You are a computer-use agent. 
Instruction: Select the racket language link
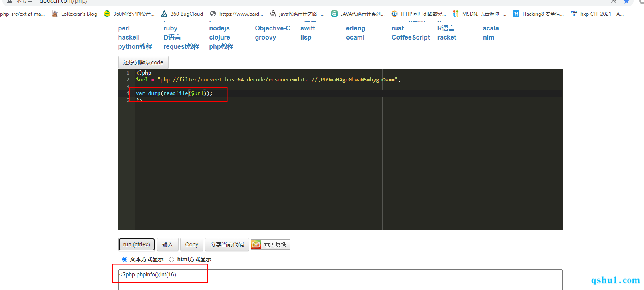tap(447, 38)
